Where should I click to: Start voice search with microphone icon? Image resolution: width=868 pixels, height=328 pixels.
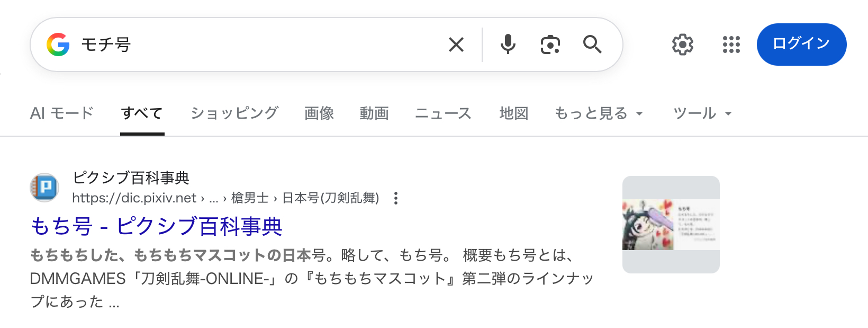pyautogui.click(x=508, y=45)
